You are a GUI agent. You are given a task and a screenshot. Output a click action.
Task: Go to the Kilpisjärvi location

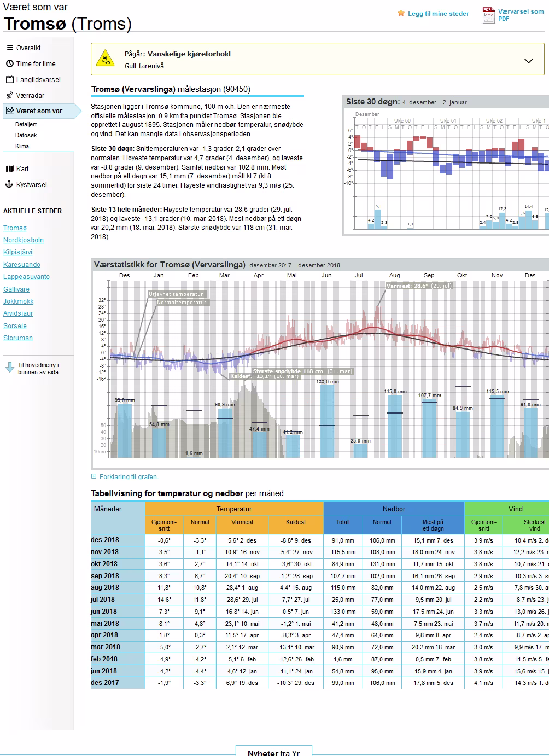17,252
